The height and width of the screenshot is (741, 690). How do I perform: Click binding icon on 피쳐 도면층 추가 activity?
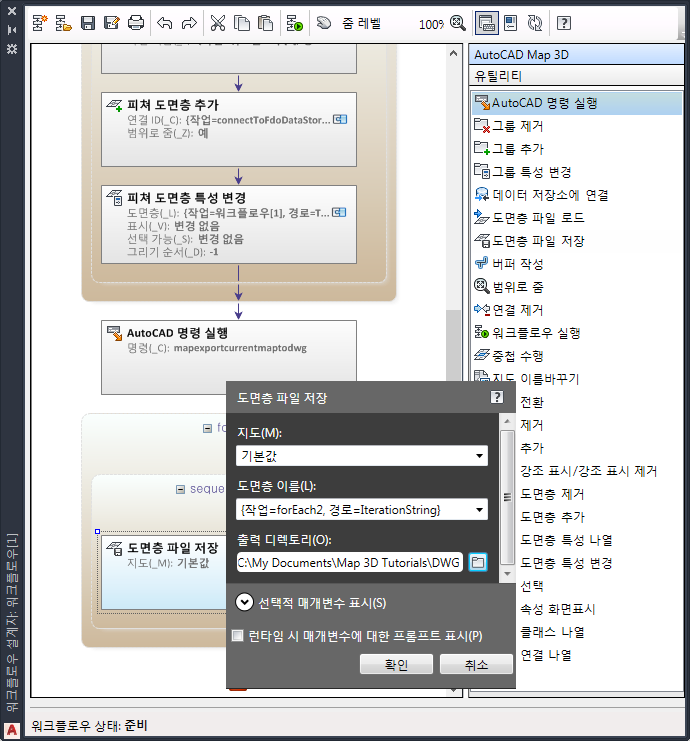tap(340, 120)
